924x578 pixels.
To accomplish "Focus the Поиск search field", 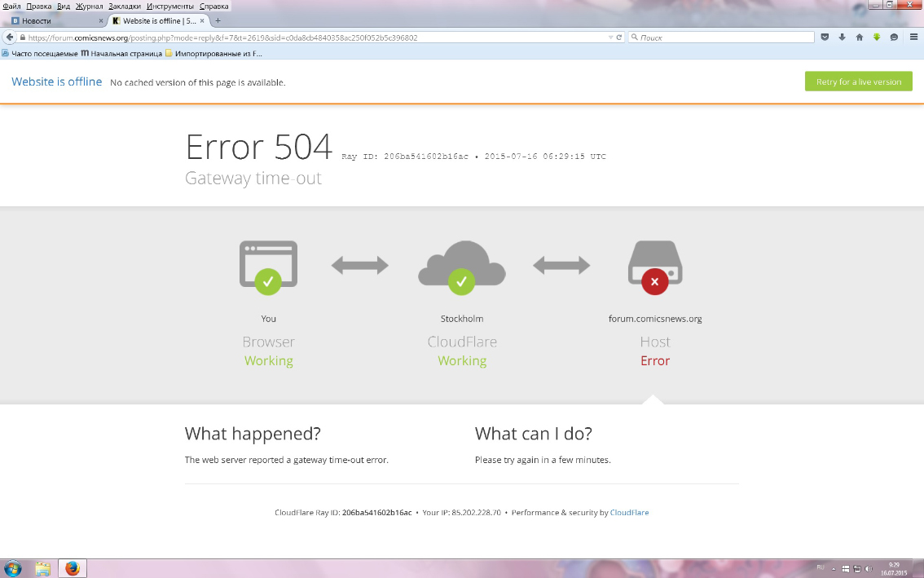I will pyautogui.click(x=721, y=38).
